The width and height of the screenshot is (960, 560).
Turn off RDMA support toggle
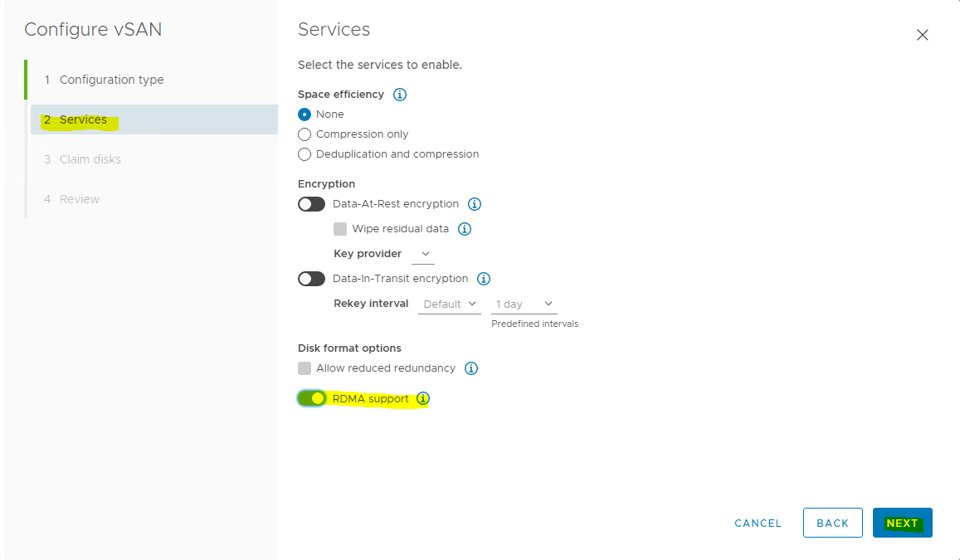pos(312,398)
